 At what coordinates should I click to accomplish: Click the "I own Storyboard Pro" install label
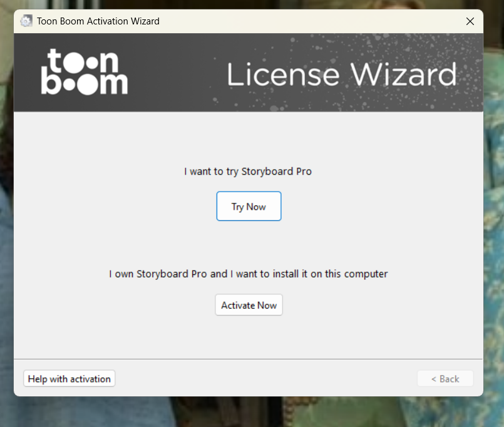[248, 274]
